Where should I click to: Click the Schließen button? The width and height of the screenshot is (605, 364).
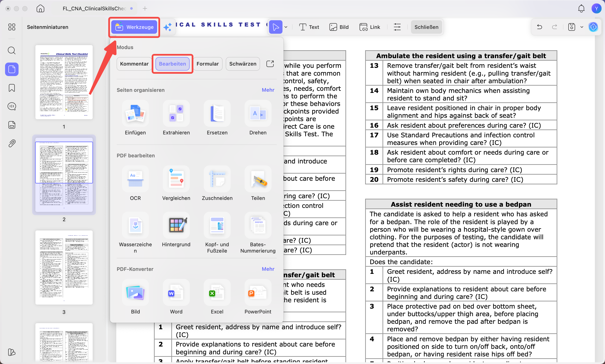tap(426, 27)
